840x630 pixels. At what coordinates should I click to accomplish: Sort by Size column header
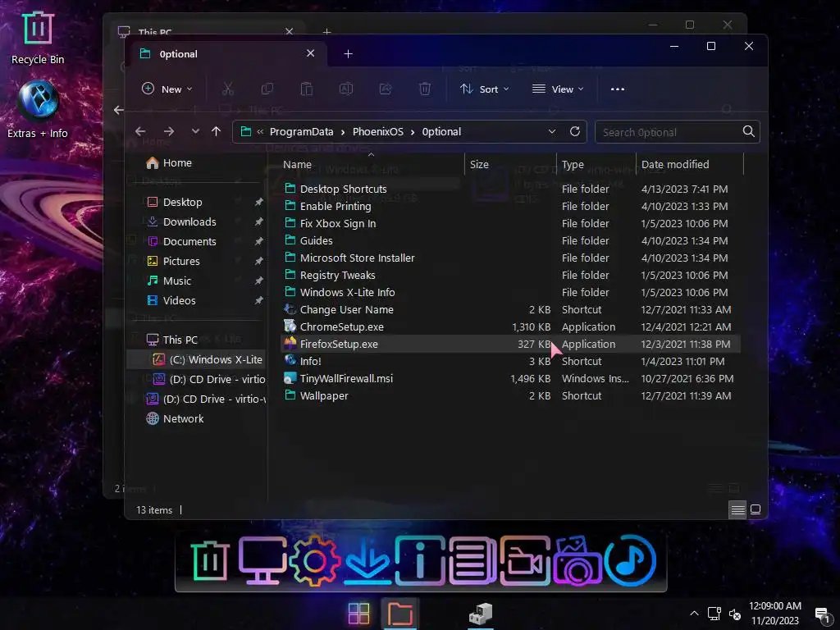[x=510, y=164]
